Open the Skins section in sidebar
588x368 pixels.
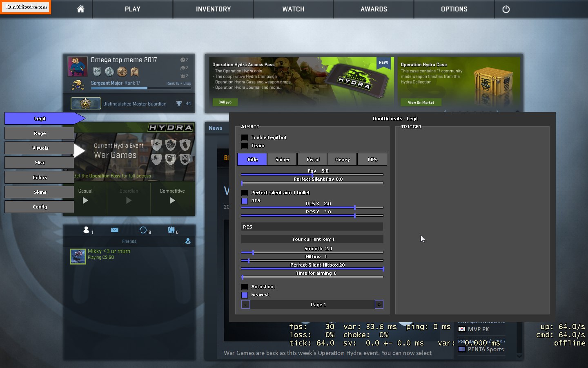[40, 192]
